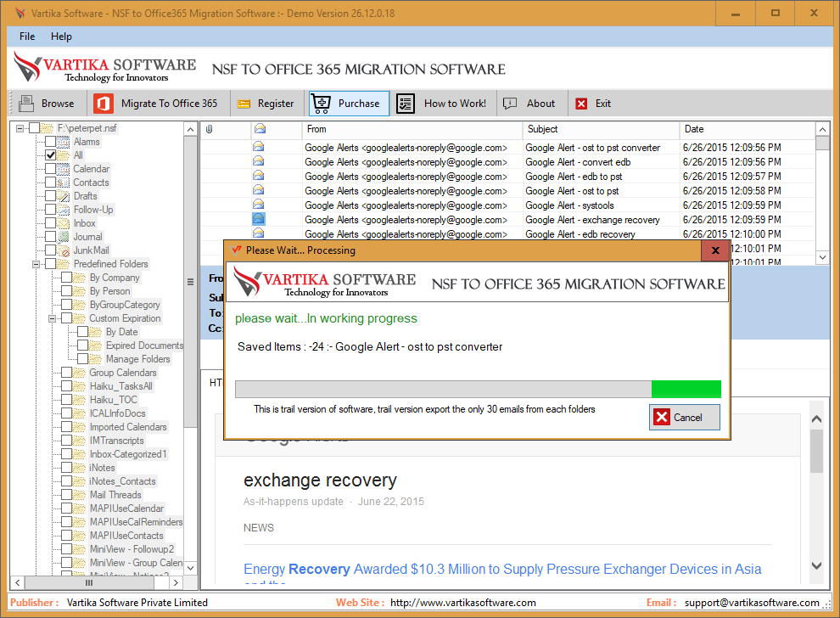Click folder tree scroll left arrow
Image resolution: width=840 pixels, height=618 pixels.
(x=17, y=582)
